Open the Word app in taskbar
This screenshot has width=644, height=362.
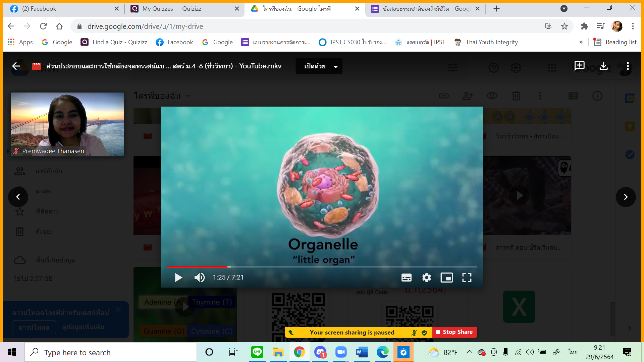(362, 352)
